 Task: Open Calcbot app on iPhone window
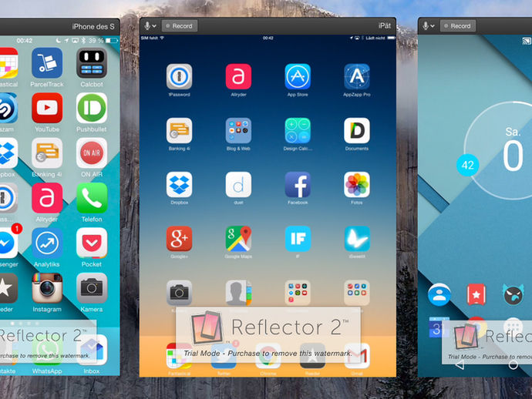[92, 63]
